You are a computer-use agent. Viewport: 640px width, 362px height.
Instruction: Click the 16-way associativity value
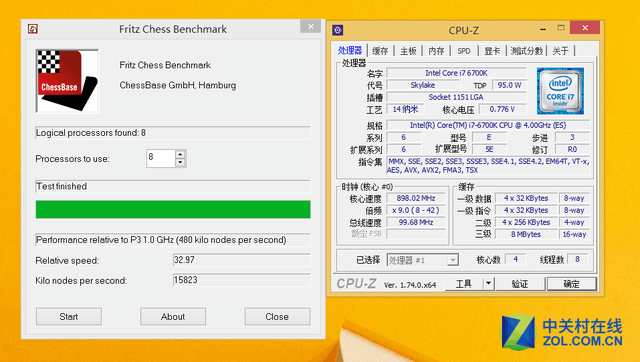pyautogui.click(x=574, y=234)
